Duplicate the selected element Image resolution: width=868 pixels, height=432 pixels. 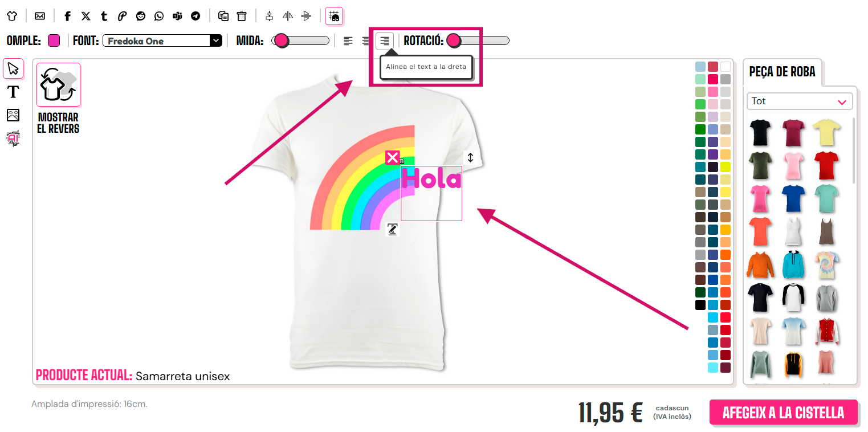coord(223,16)
